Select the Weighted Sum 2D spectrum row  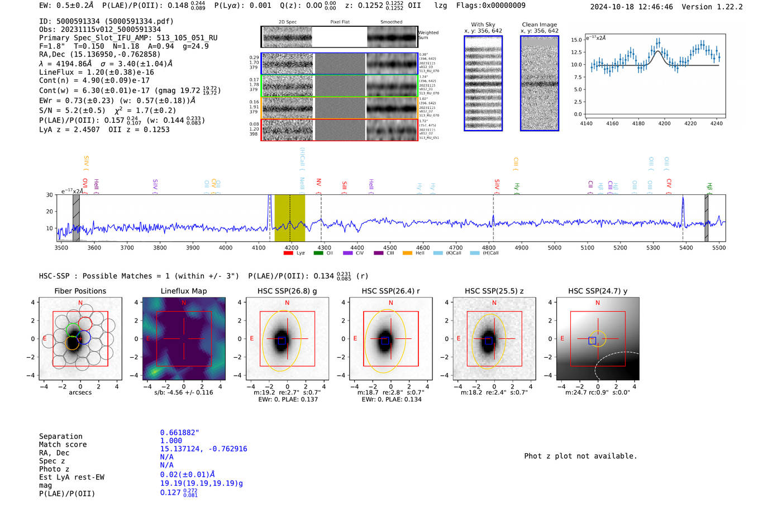pos(340,37)
